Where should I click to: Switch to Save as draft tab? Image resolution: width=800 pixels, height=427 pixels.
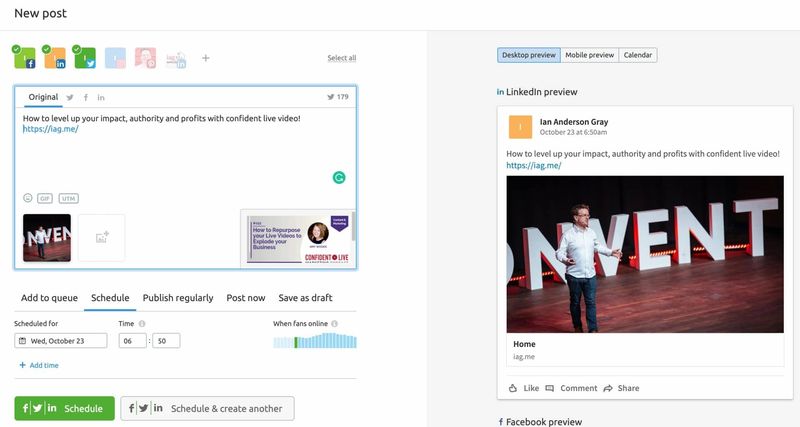click(305, 298)
